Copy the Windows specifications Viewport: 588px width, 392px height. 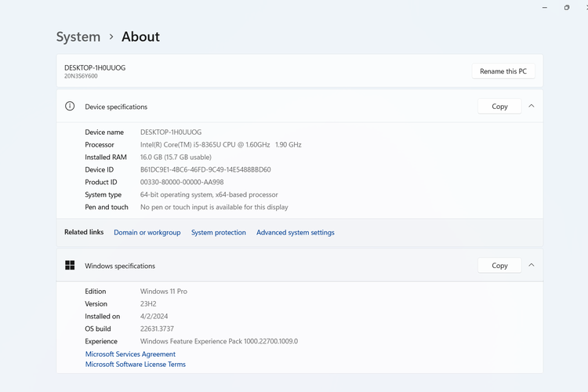click(x=499, y=266)
